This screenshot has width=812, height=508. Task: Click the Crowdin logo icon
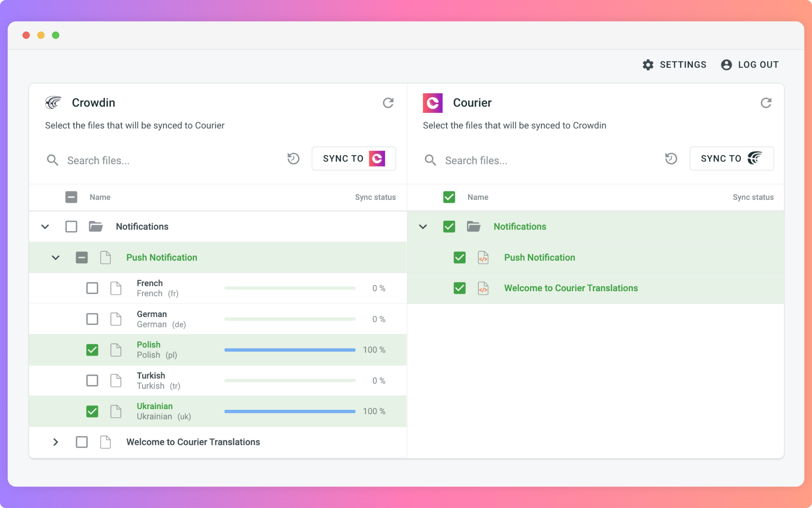click(x=54, y=103)
